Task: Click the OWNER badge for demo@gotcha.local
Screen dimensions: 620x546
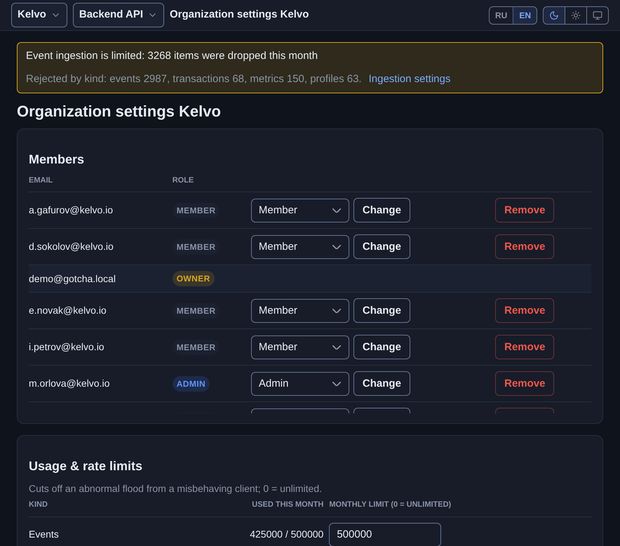Action: click(x=193, y=278)
